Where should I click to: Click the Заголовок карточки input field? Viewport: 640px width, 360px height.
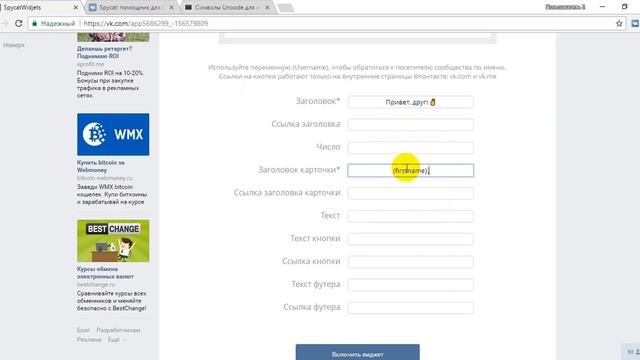point(411,170)
